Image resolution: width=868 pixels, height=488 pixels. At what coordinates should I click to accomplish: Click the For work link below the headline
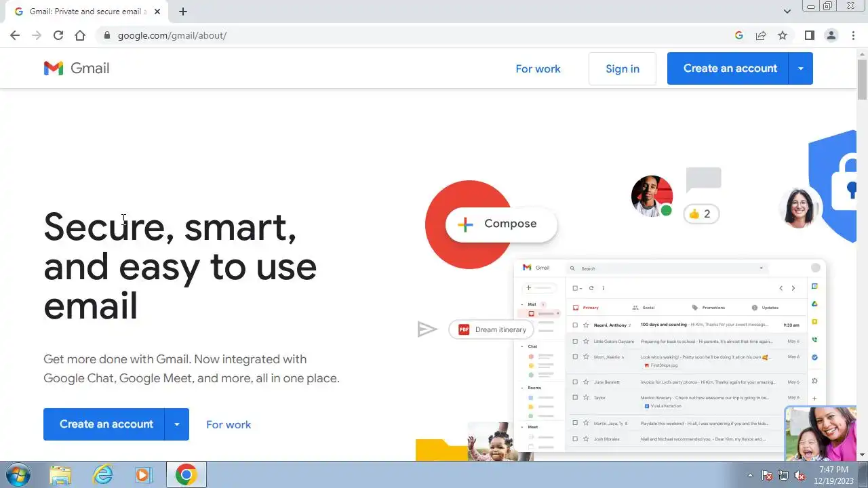pyautogui.click(x=229, y=424)
